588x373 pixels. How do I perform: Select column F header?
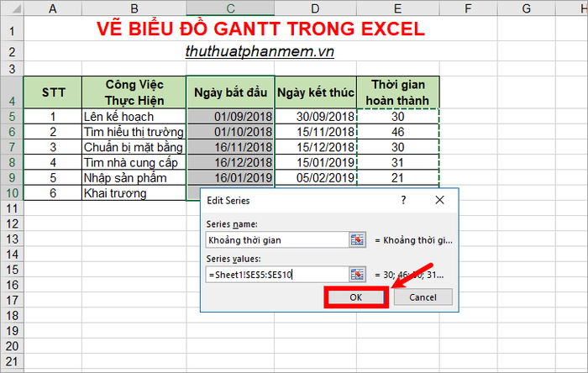pyautogui.click(x=468, y=8)
